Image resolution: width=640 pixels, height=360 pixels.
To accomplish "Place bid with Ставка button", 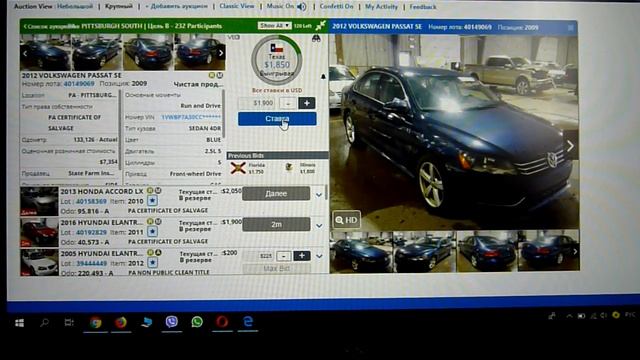I will 277,119.
